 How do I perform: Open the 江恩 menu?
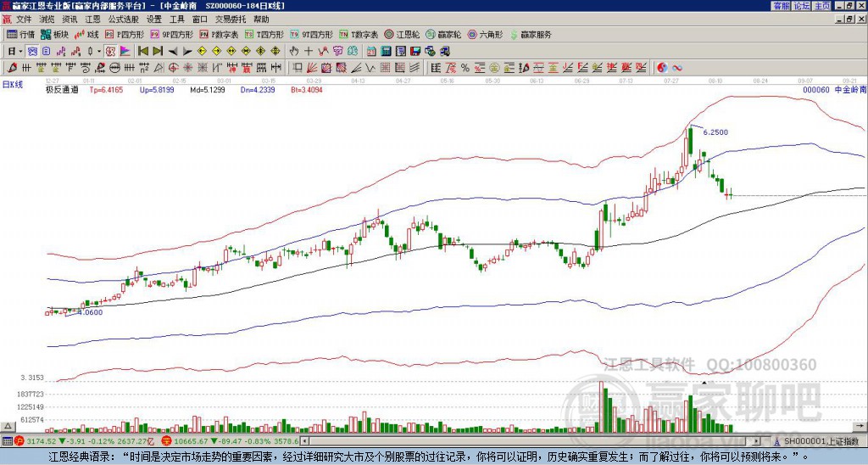[x=93, y=20]
